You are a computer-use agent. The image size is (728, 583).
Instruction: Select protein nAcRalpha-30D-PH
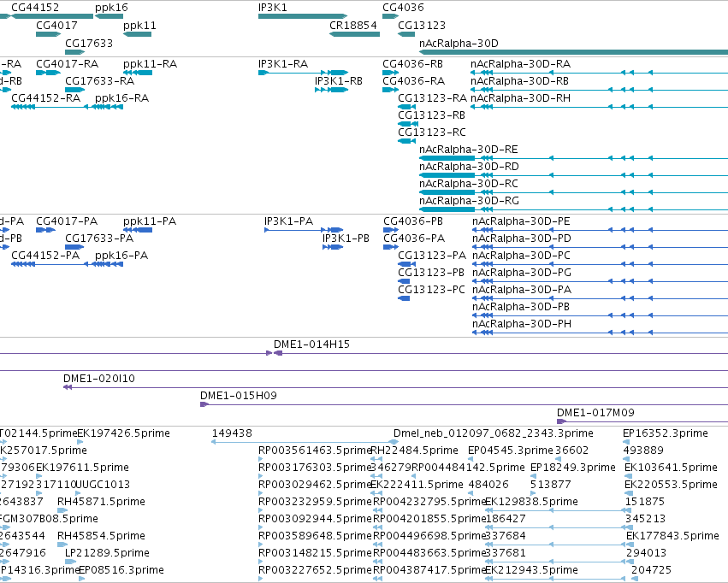pyautogui.click(x=522, y=324)
